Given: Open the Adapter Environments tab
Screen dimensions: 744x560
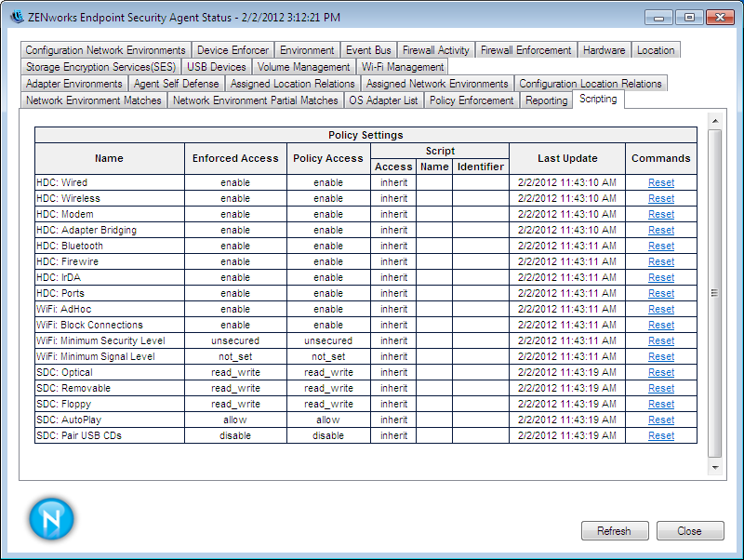Looking at the screenshot, I should pyautogui.click(x=74, y=84).
